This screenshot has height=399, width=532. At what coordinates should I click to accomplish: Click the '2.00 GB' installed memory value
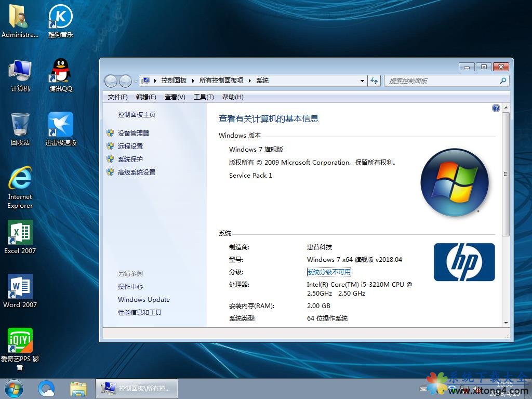pyautogui.click(x=318, y=305)
